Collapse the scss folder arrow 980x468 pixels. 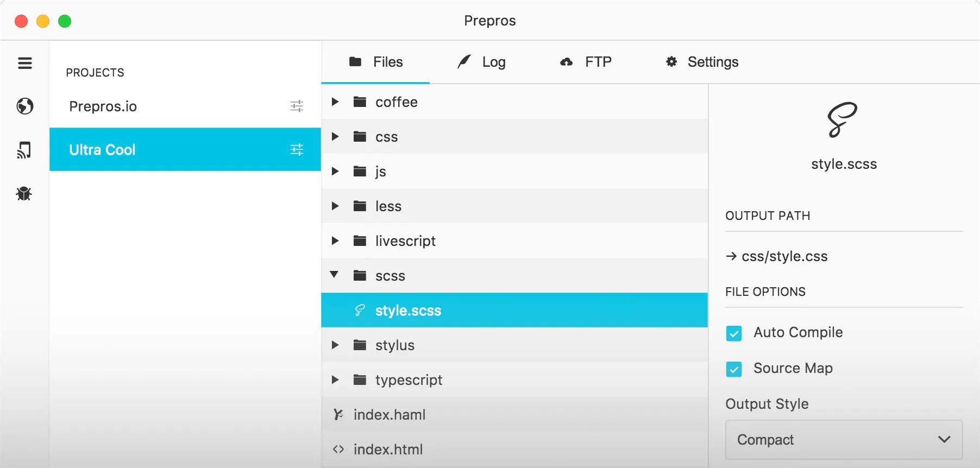335,275
